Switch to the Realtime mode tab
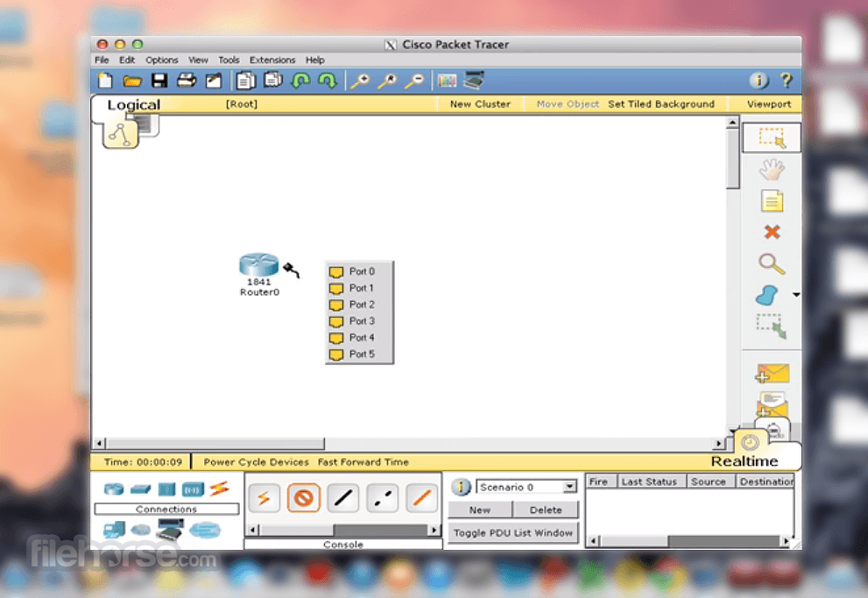 745,461
